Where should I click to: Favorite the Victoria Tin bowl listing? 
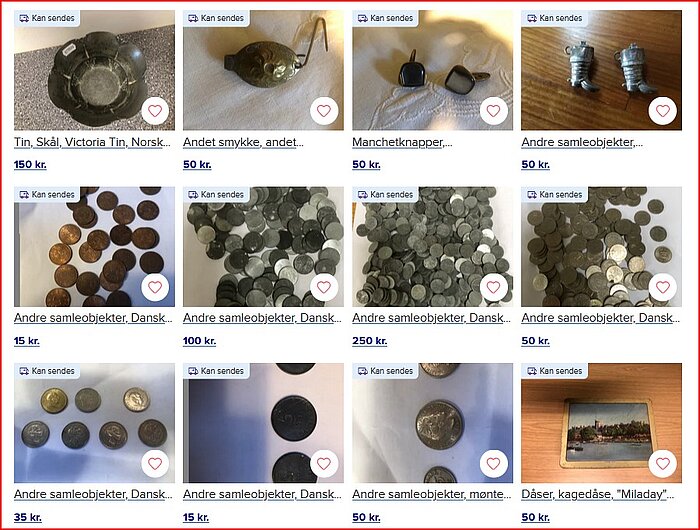[155, 111]
